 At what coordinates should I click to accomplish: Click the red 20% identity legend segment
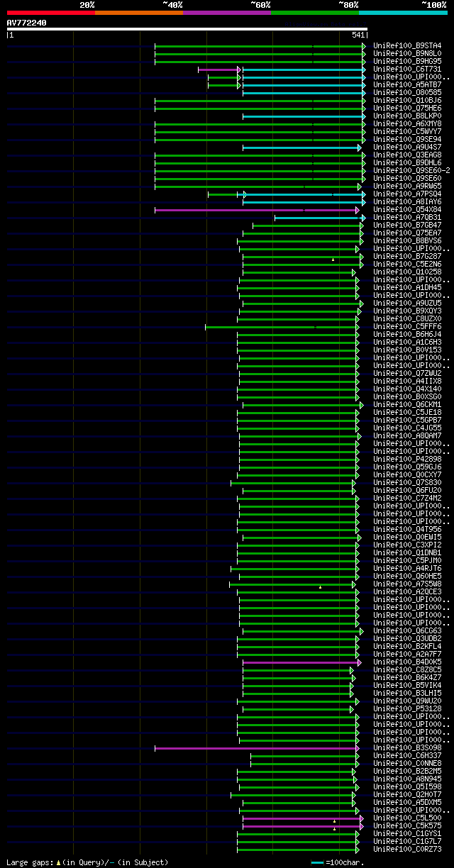pos(50,13)
